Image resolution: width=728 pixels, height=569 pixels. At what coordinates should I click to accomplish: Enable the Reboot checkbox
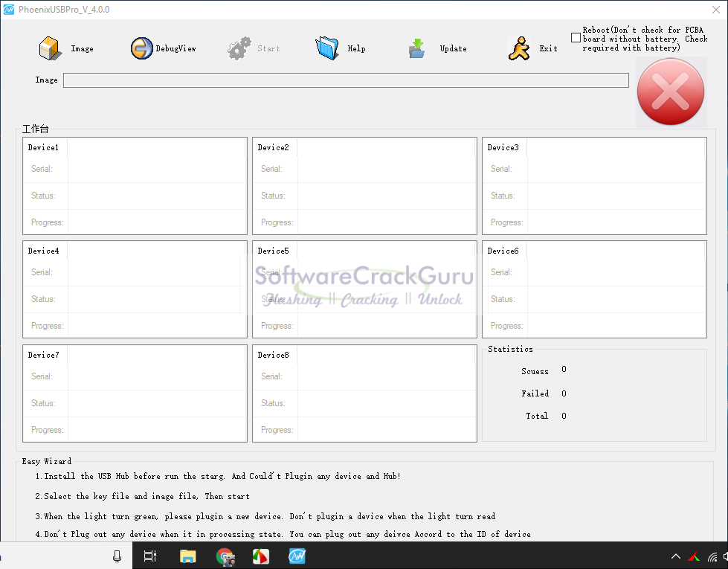(576, 38)
